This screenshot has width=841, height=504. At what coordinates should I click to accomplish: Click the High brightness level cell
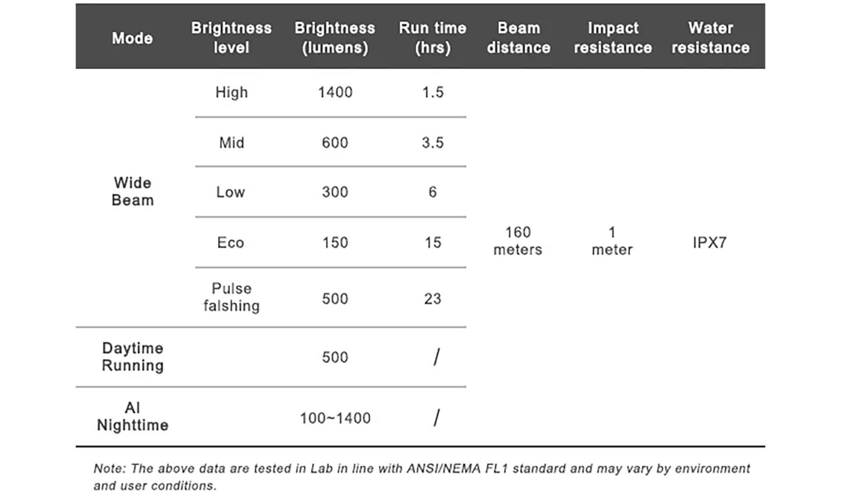[x=231, y=92]
